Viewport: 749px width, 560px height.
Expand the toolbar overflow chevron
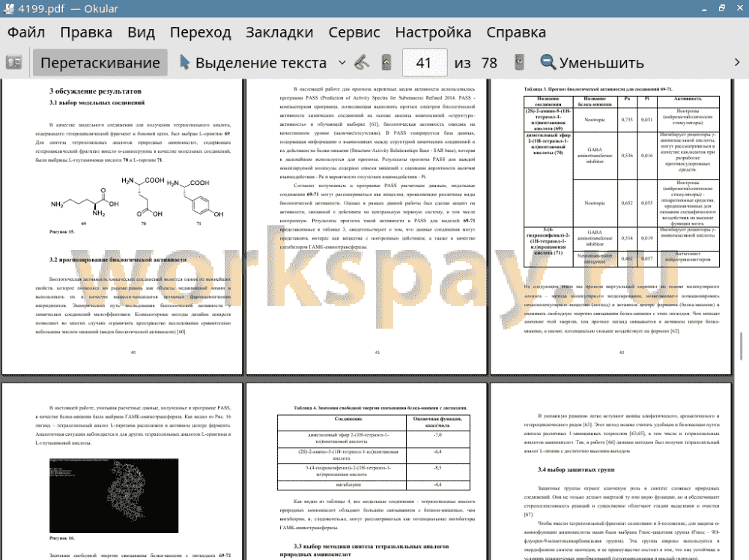click(737, 63)
